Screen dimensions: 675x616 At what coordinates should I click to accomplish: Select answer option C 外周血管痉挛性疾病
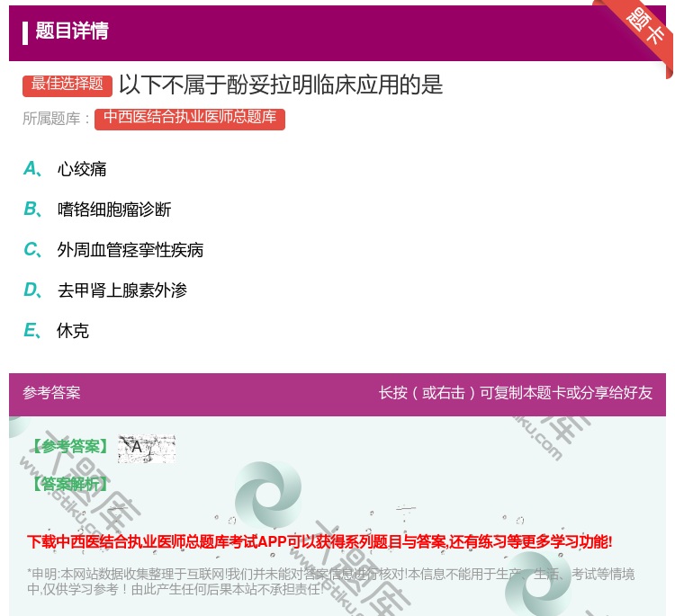[x=113, y=250]
